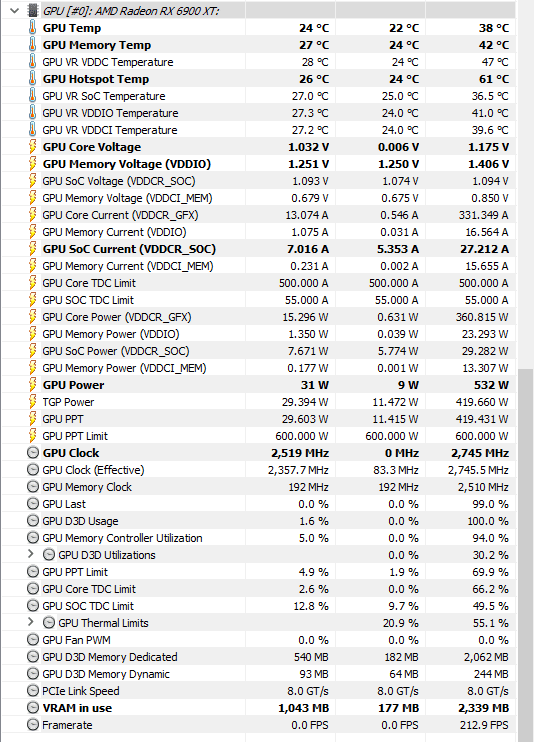The height and width of the screenshot is (742, 535).
Task: Click the thermometer icon beside GPU Temp
Action: (x=32, y=27)
